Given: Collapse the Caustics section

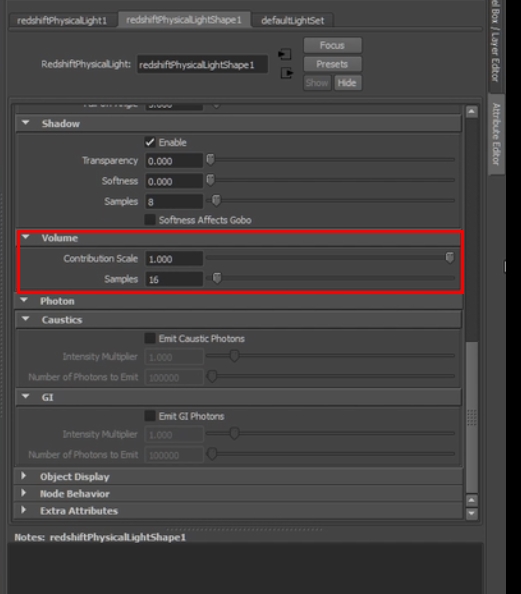Looking at the screenshot, I should 26,319.
